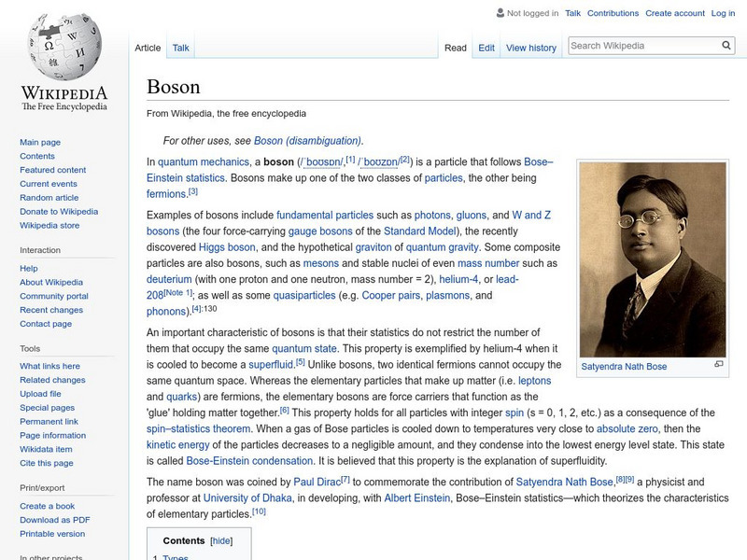This screenshot has height=560, width=747.
Task: Click the search magnifying glass icon
Action: (726, 46)
